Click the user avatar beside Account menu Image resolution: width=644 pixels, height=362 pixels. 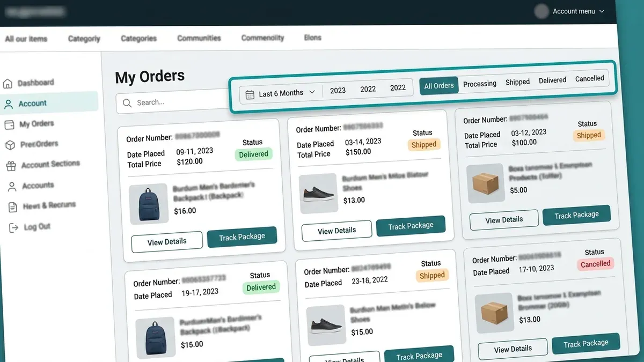(x=542, y=11)
